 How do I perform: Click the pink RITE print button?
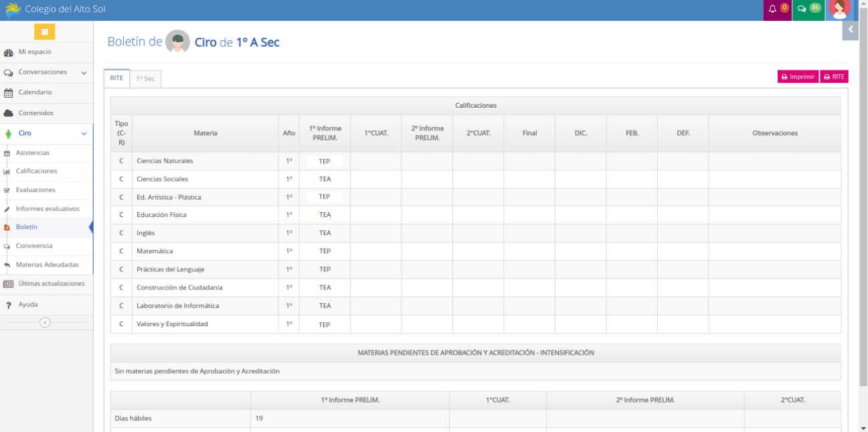tap(834, 77)
